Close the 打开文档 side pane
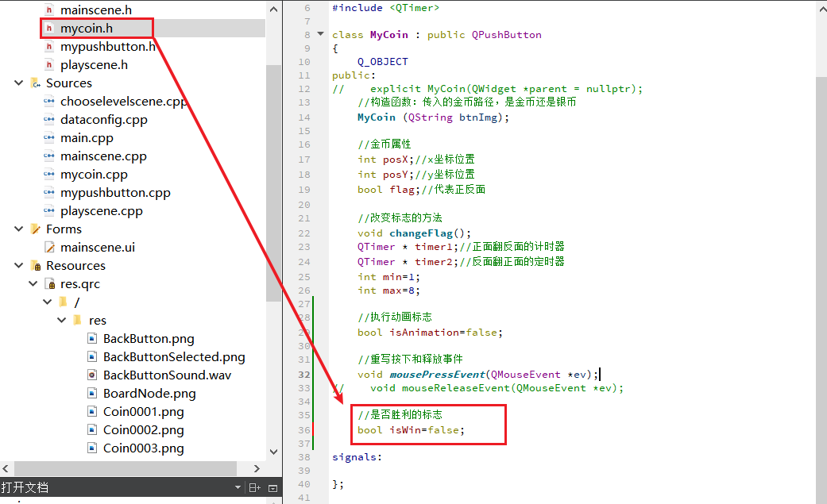 point(272,488)
